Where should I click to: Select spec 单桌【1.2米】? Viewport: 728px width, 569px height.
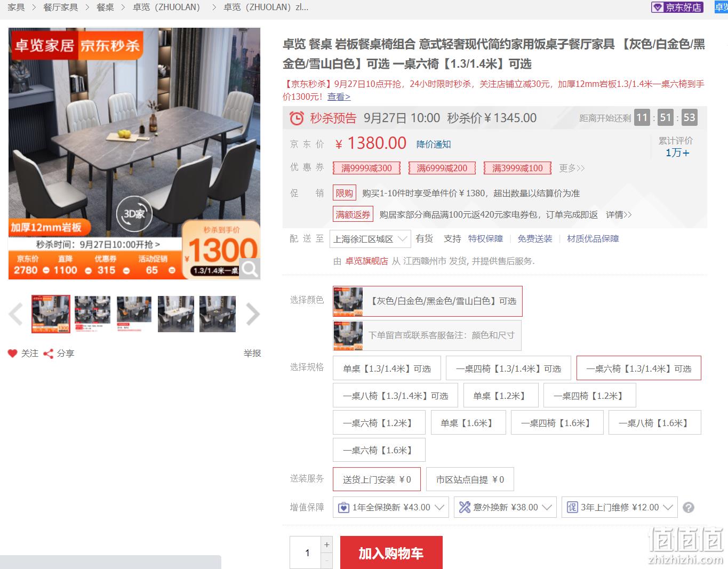(x=500, y=396)
